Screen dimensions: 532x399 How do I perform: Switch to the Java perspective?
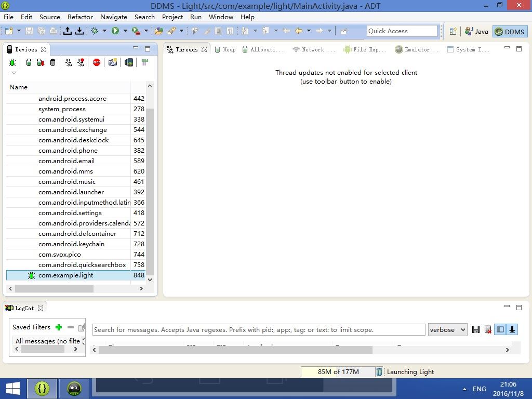[x=476, y=32]
